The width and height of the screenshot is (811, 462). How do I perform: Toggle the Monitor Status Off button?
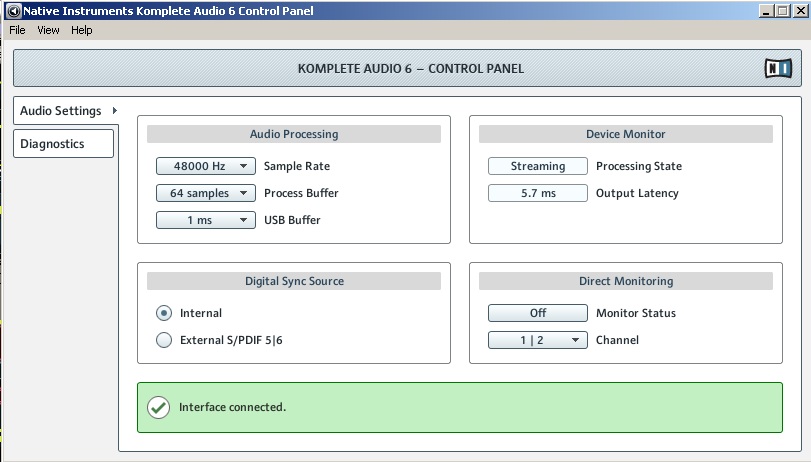[537, 313]
